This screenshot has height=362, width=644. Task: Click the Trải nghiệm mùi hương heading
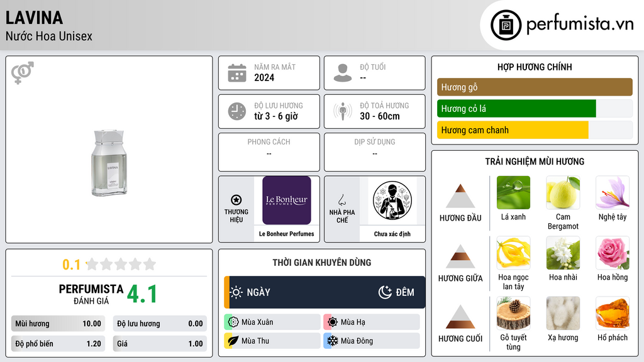point(535,162)
